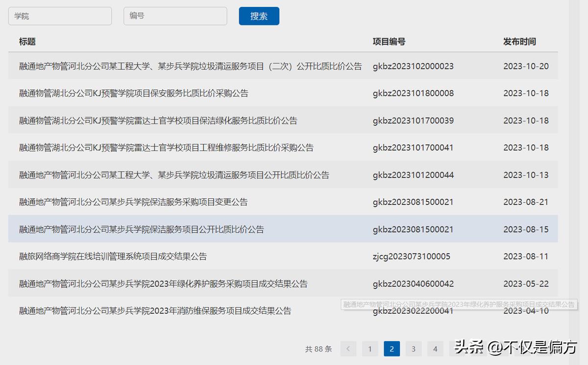The width and height of the screenshot is (588, 365).
Task: Open 2023年消防维保服务项目成交结果公告
Action: [155, 311]
